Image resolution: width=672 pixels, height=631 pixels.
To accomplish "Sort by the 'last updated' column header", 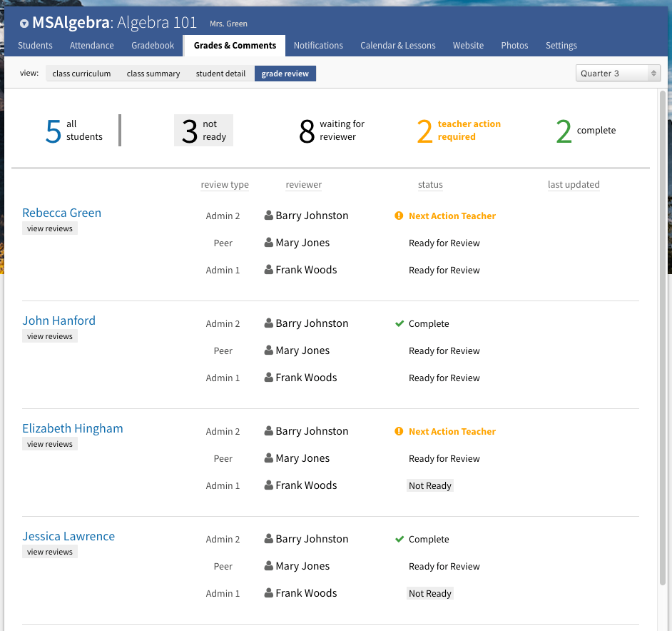I will [574, 185].
